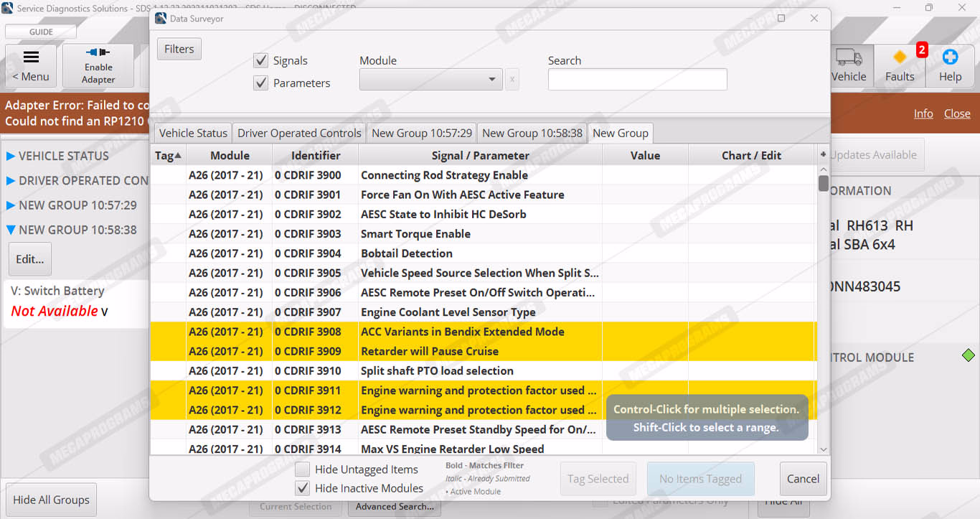Screen dimensions: 980x519
Task: Click Advanced Search... button
Action: 395,507
